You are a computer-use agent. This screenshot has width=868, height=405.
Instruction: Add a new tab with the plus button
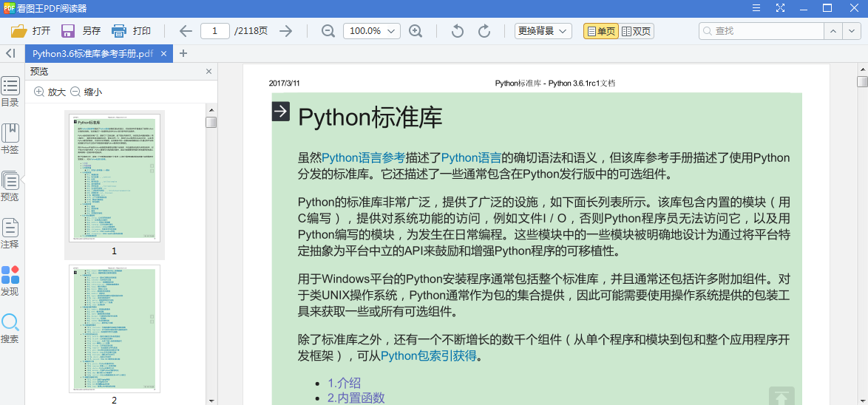click(x=184, y=54)
